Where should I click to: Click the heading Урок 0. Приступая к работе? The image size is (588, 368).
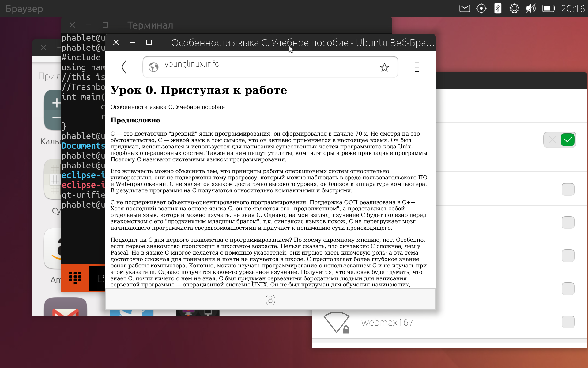(x=199, y=90)
